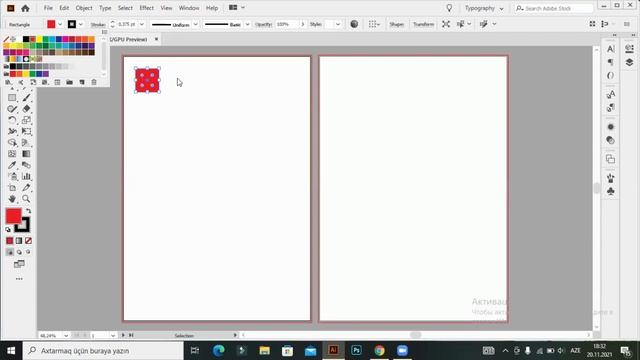Expand the fill color dropdown in control bar
This screenshot has width=640, height=360.
[x=60, y=24]
